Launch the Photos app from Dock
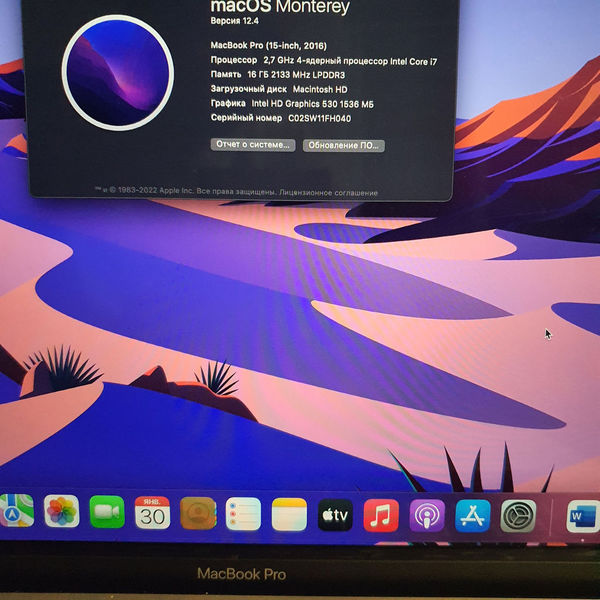This screenshot has width=600, height=600. pos(62,511)
